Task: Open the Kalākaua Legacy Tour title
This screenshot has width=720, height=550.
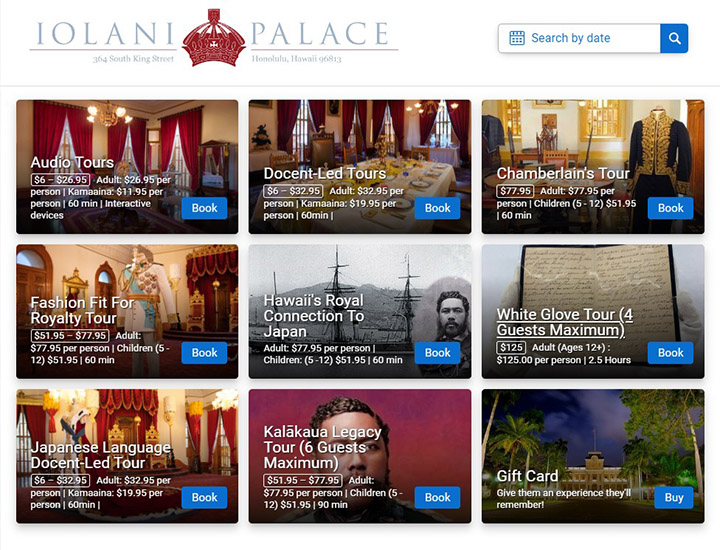Action: click(x=322, y=447)
